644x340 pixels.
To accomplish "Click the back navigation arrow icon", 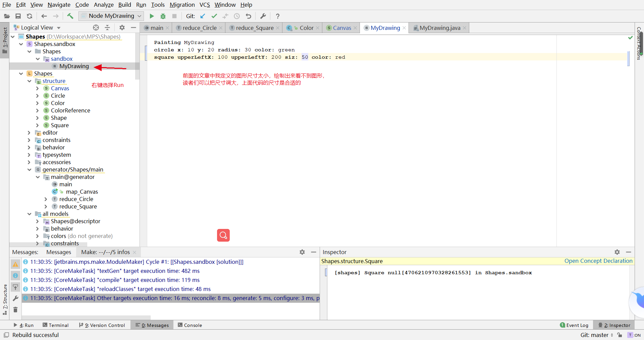I will point(44,16).
